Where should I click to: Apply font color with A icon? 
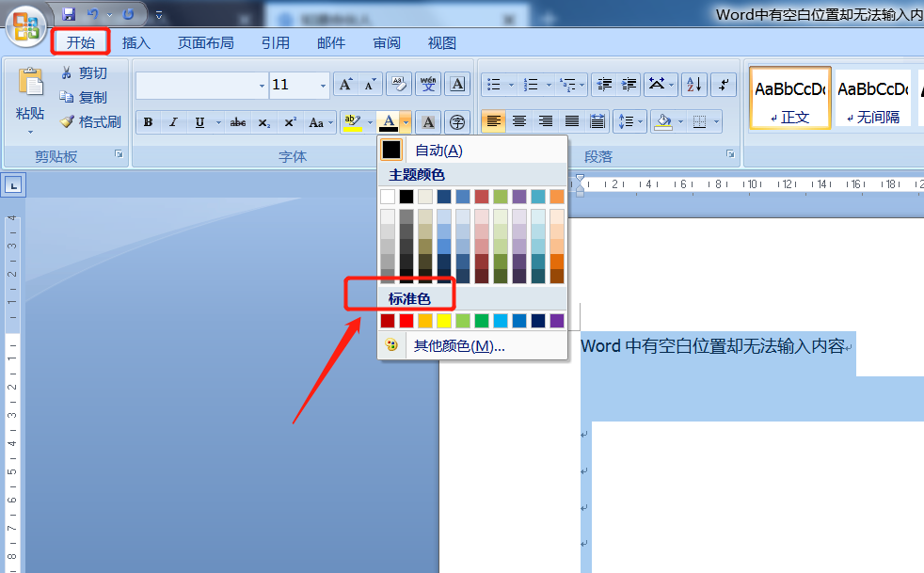[389, 122]
